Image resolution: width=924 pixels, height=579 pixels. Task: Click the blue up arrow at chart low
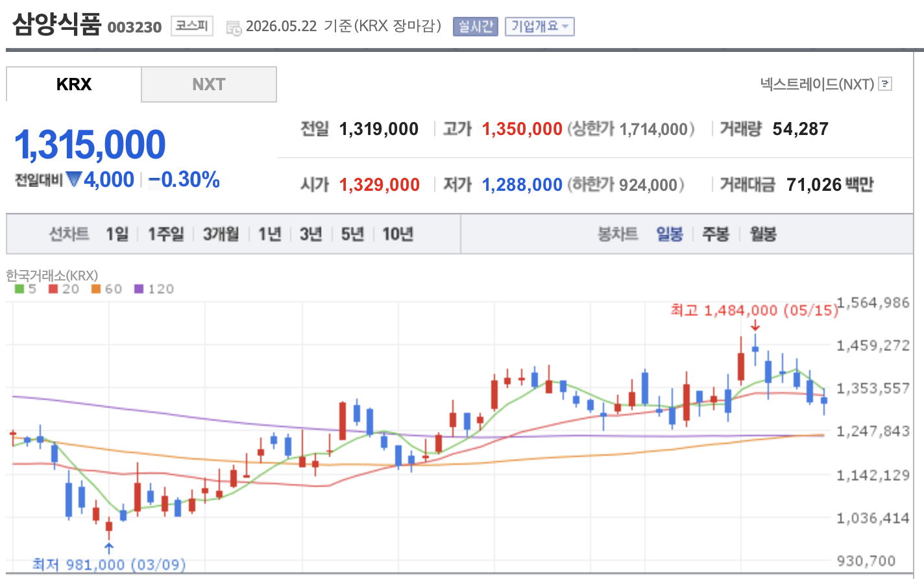coord(109,548)
